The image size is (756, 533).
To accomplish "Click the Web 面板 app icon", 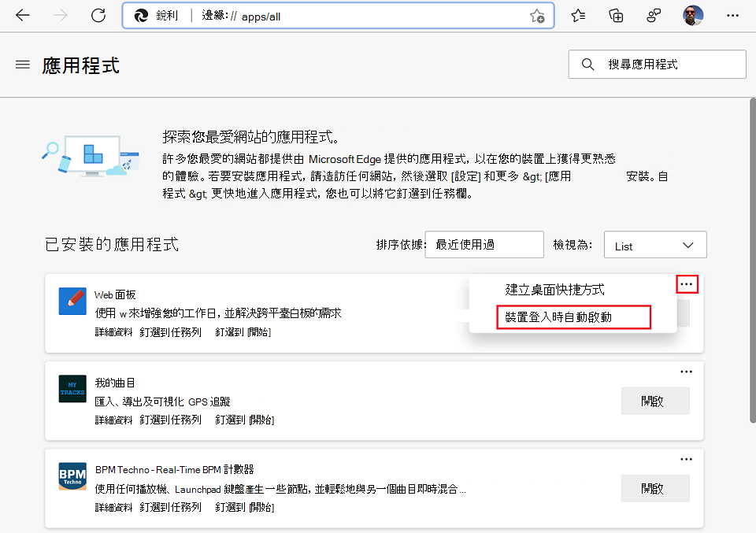I will [x=72, y=302].
